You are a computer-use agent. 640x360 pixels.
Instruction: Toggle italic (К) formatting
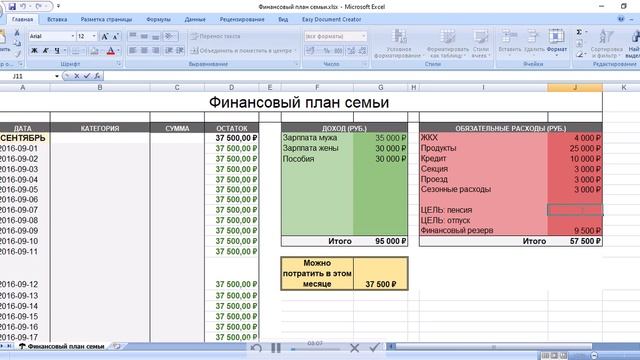point(46,51)
